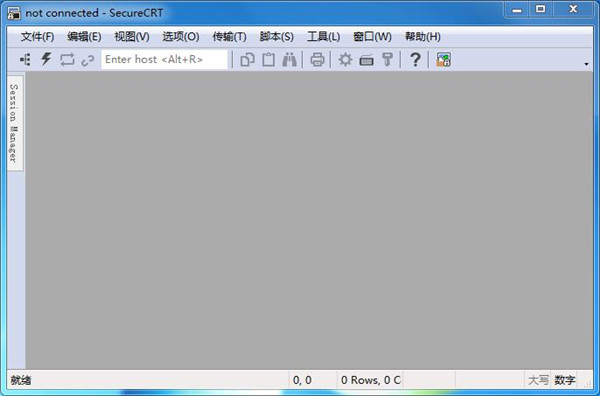Open the 帮助(H) menu

[423, 37]
